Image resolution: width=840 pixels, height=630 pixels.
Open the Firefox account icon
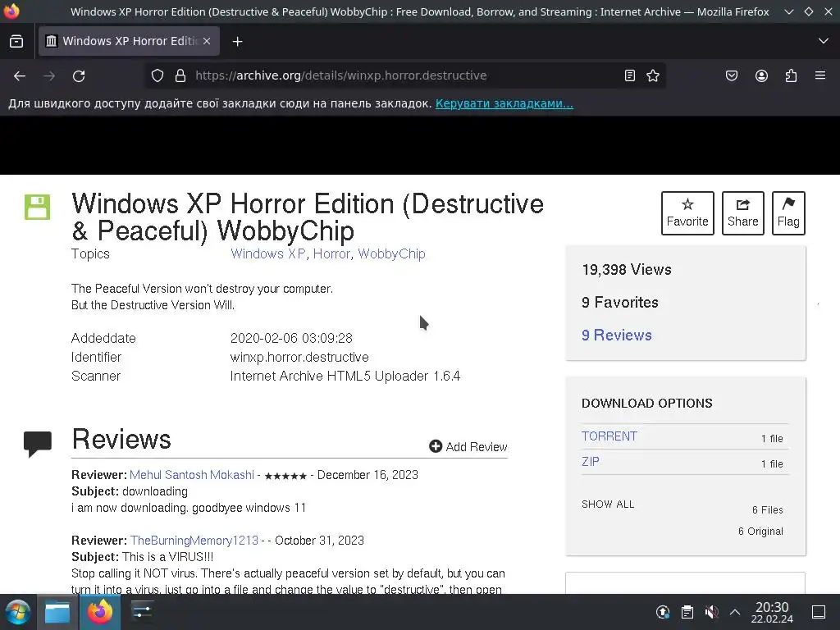pos(761,75)
